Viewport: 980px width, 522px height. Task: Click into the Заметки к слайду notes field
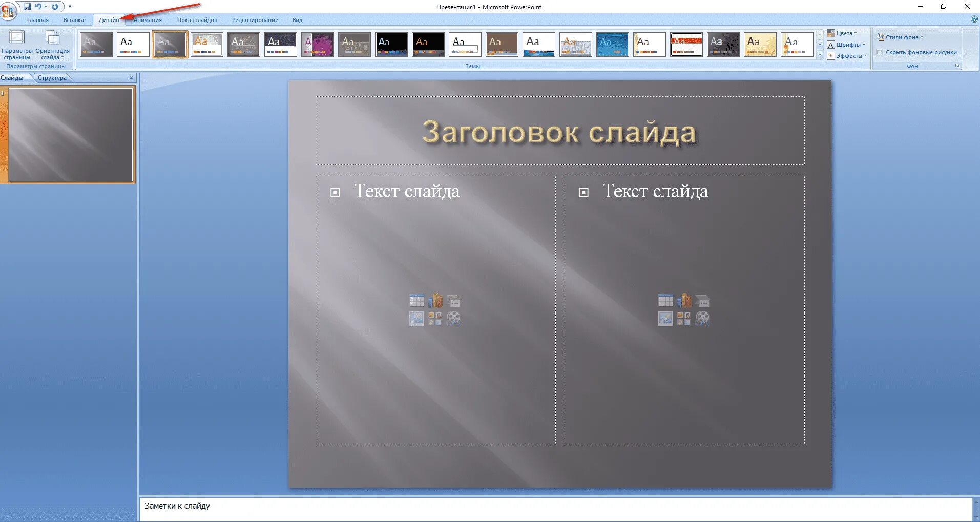coord(556,509)
